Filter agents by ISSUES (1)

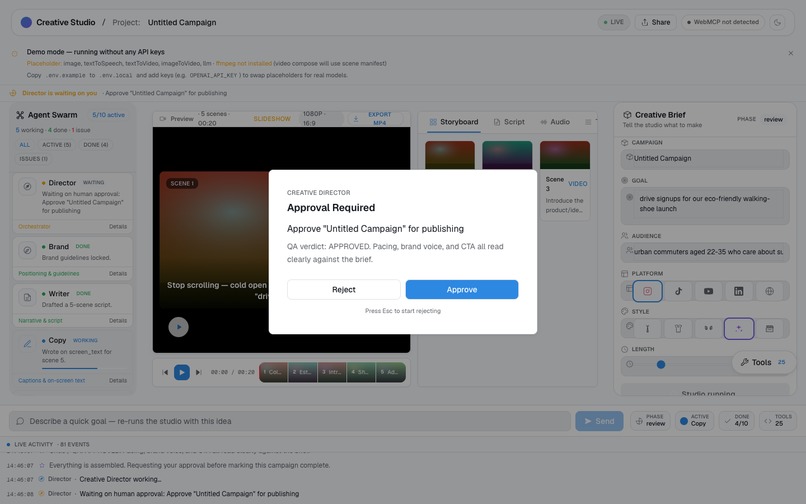33,159
